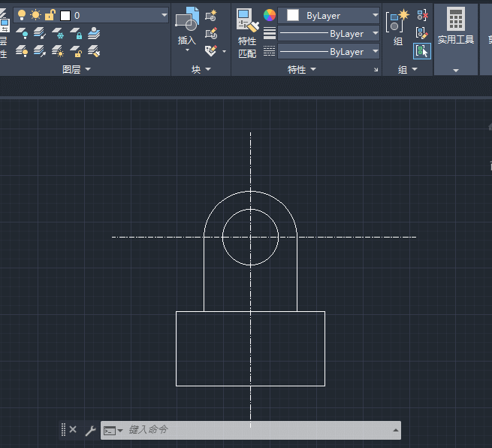Toggle the layer lock padlock icon
This screenshot has width=492, height=448.
tap(50, 15)
